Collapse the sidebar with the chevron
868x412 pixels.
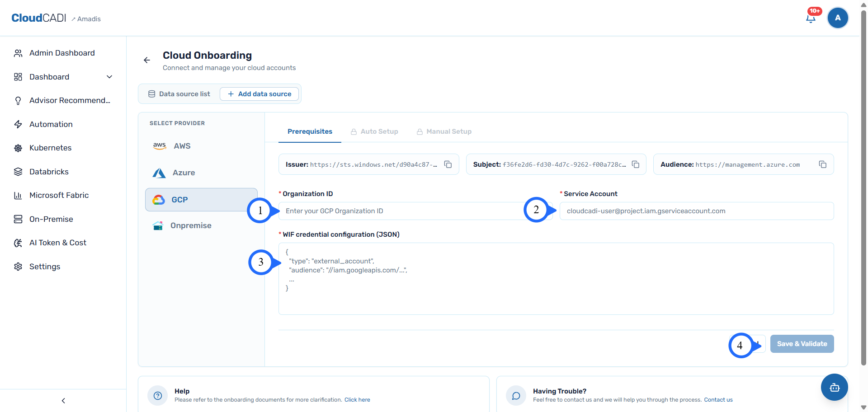63,401
